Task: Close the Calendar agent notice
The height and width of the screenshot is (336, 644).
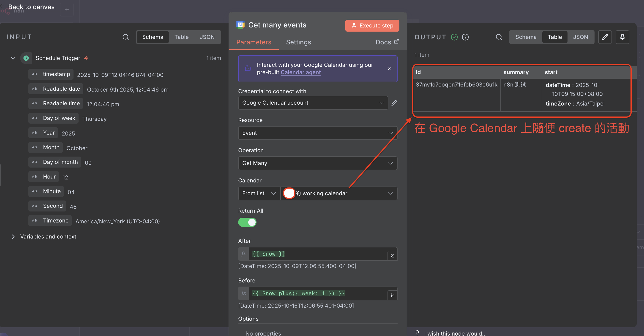Action: click(389, 69)
